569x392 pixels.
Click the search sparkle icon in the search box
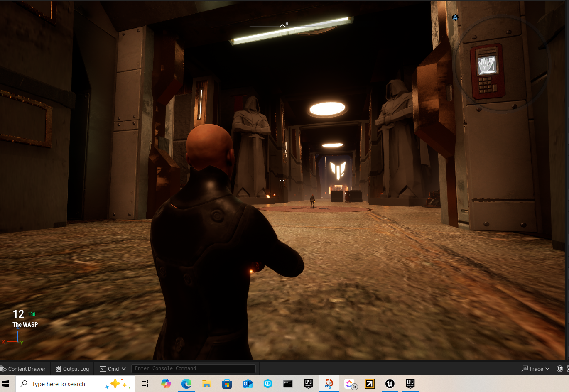click(118, 384)
